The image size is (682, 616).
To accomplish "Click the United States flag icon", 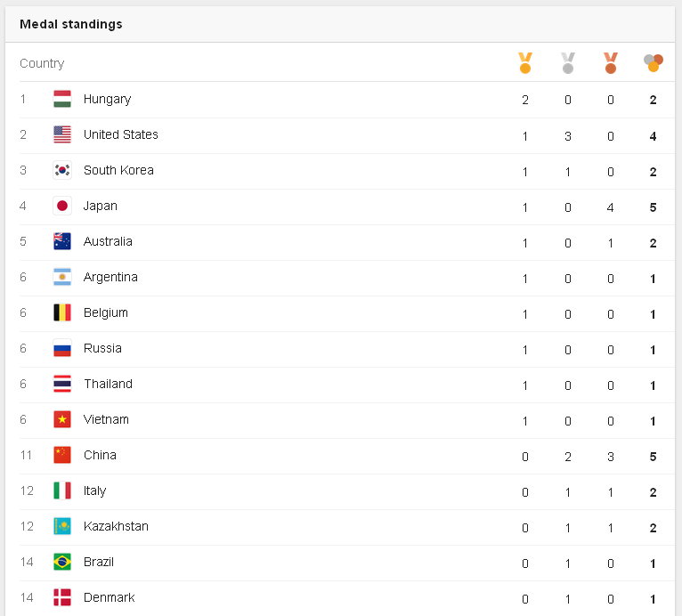I will (x=62, y=134).
